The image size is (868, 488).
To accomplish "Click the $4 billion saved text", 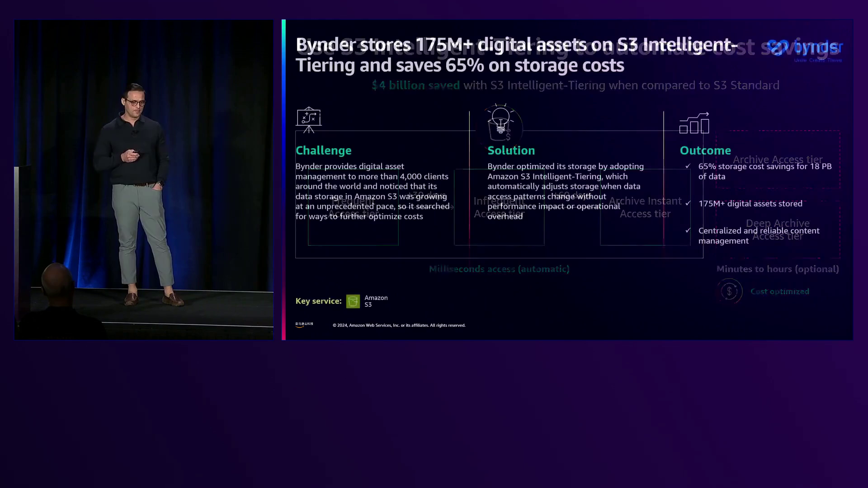I will (415, 85).
